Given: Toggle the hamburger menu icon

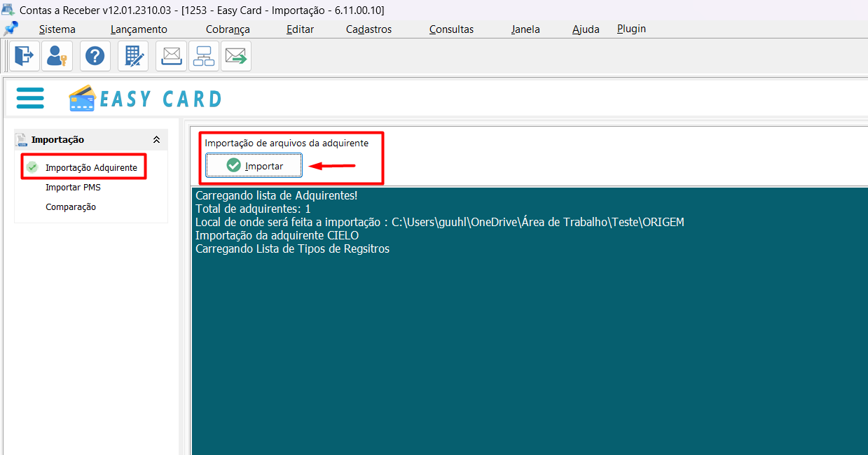Looking at the screenshot, I should [x=30, y=98].
